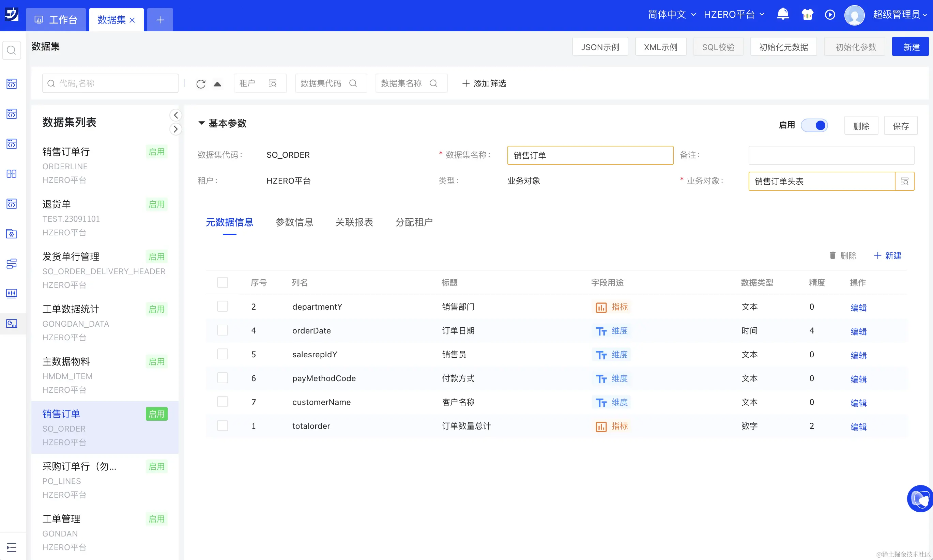Viewport: 933px width, 560px height.
Task: Collapse the 基本参数 section
Action: click(201, 123)
